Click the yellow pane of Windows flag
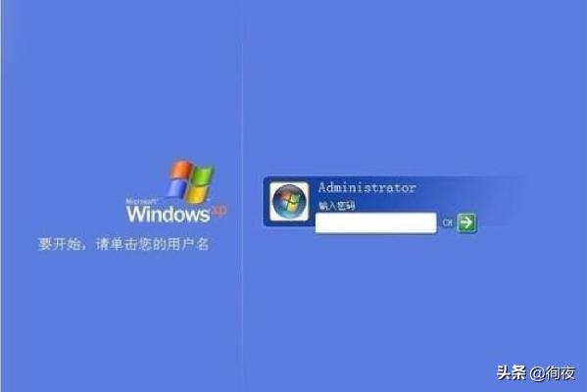The width and height of the screenshot is (587, 392). pyautogui.click(x=198, y=194)
